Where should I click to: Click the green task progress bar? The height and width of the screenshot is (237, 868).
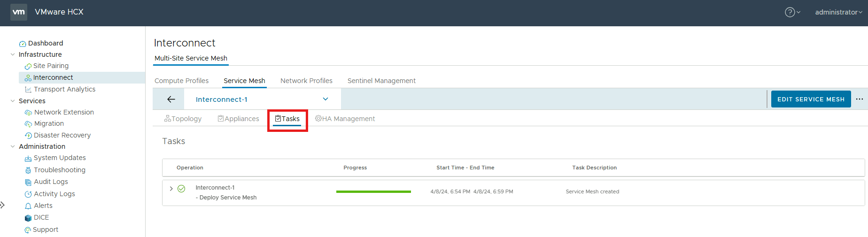373,191
